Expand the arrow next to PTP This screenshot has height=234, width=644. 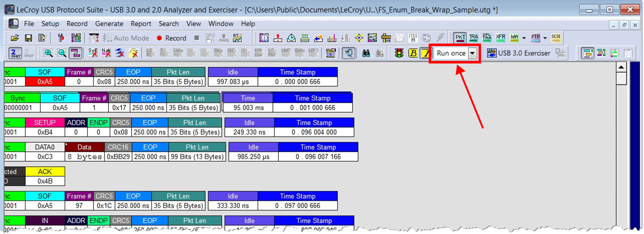pos(545,38)
